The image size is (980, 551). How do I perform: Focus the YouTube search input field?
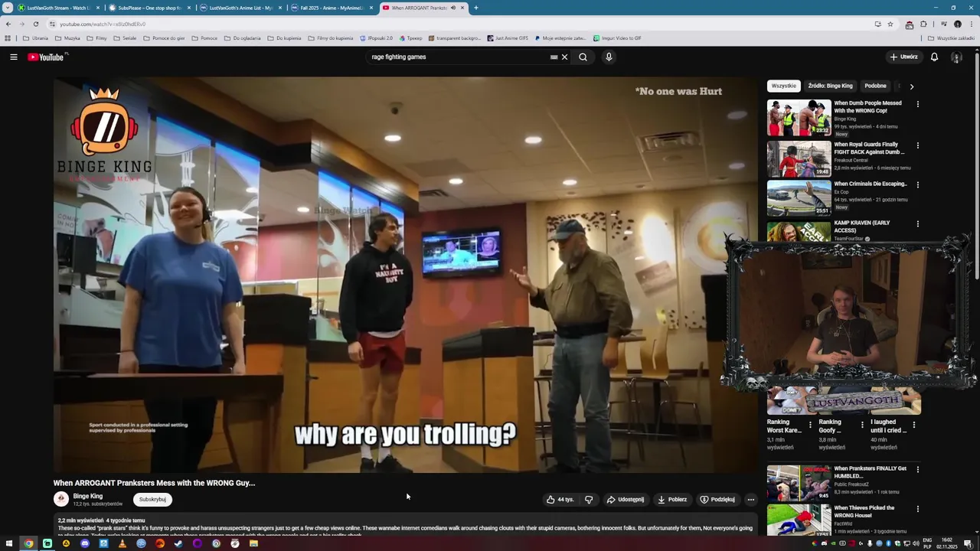point(458,57)
